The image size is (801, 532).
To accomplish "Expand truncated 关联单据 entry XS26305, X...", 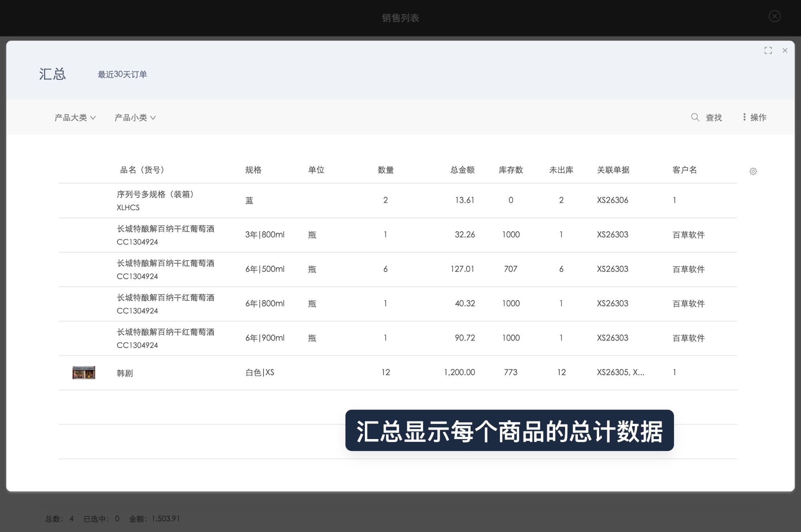I will (x=621, y=372).
